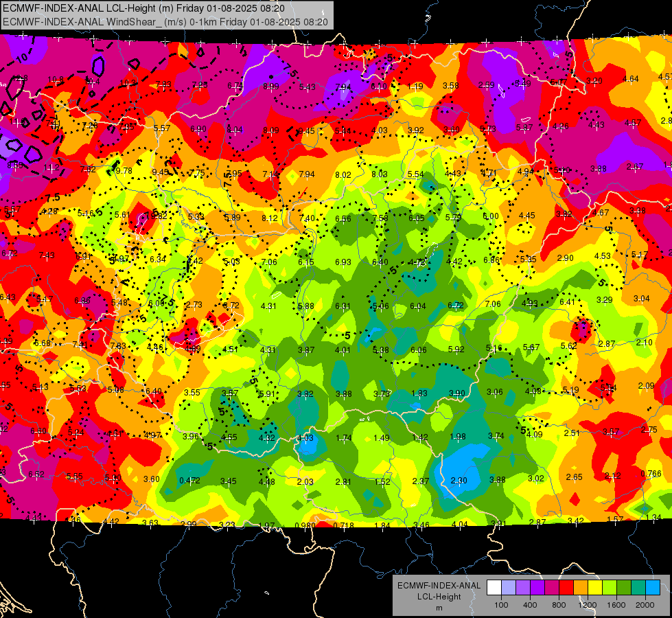Click the wind shear value 3.58
Image resolution: width=672 pixels, height=618 pixels.
[450, 85]
